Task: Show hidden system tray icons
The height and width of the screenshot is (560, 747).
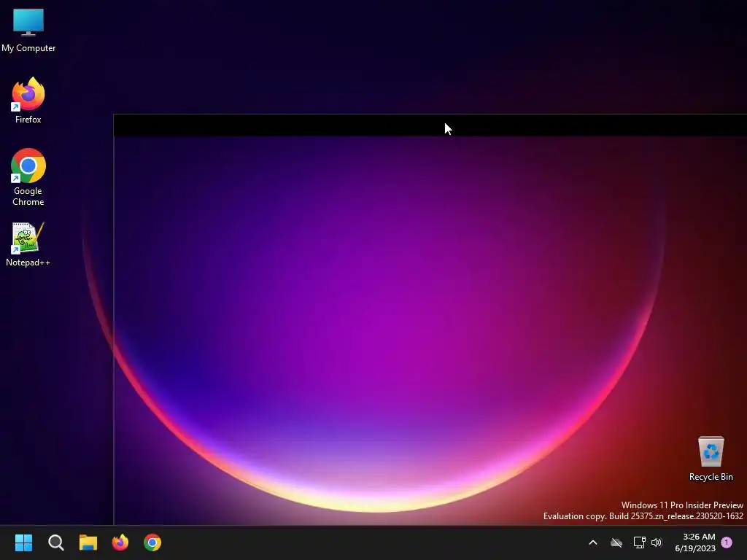Action: pyautogui.click(x=593, y=542)
